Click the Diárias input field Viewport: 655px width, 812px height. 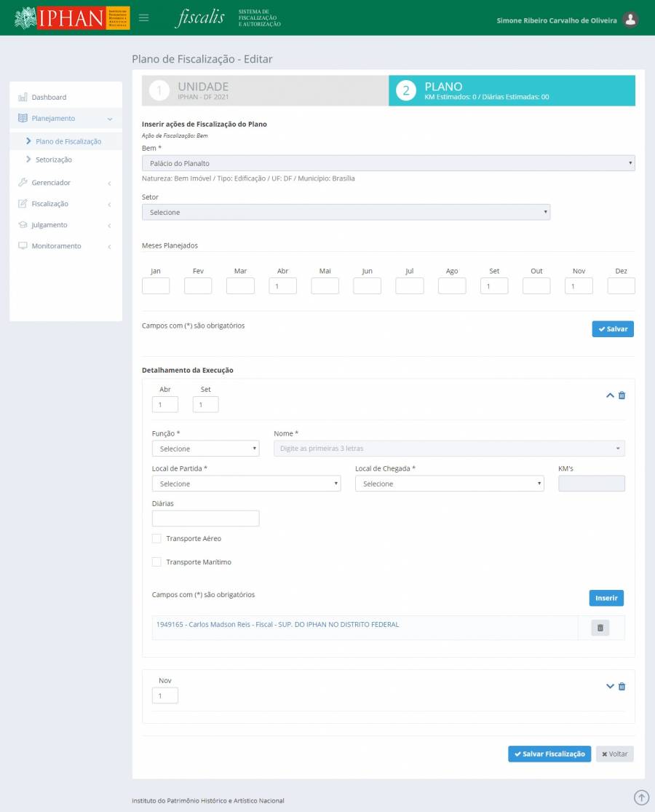pos(205,519)
